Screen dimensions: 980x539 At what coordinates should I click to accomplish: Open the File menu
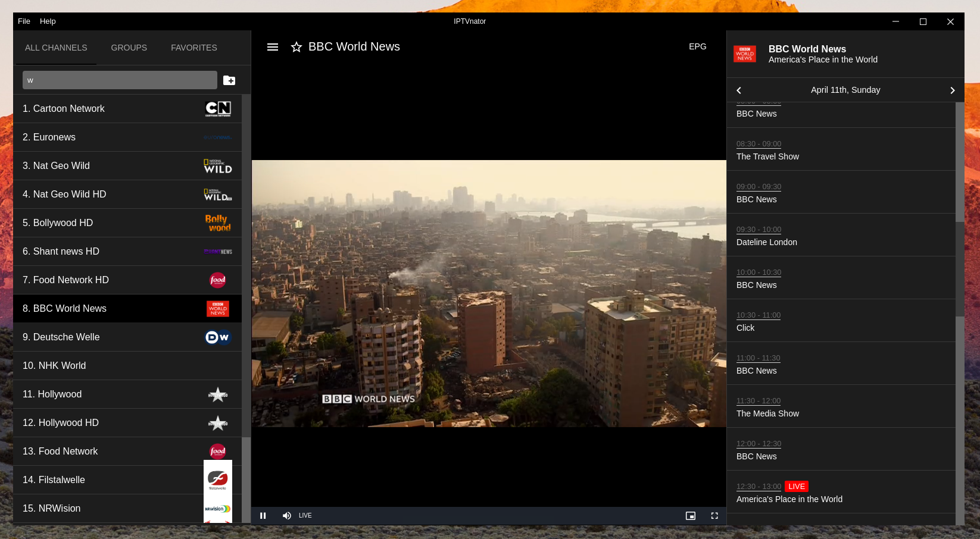pyautogui.click(x=24, y=21)
